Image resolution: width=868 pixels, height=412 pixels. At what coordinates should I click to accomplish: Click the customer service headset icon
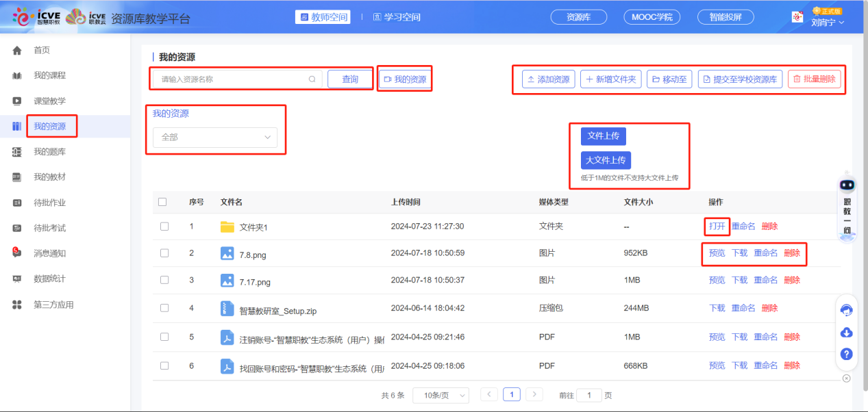[x=846, y=310]
